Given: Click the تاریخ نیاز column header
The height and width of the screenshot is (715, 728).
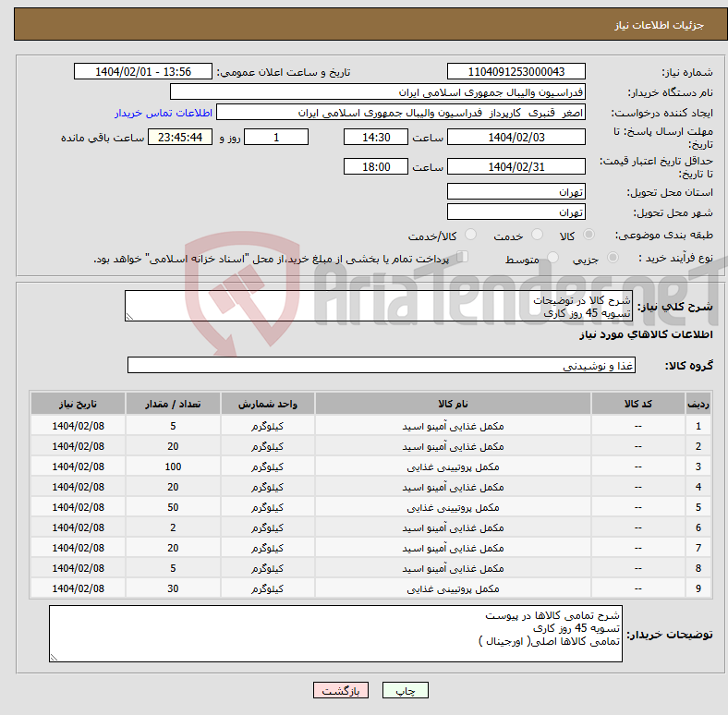Looking at the screenshot, I should click(78, 404).
